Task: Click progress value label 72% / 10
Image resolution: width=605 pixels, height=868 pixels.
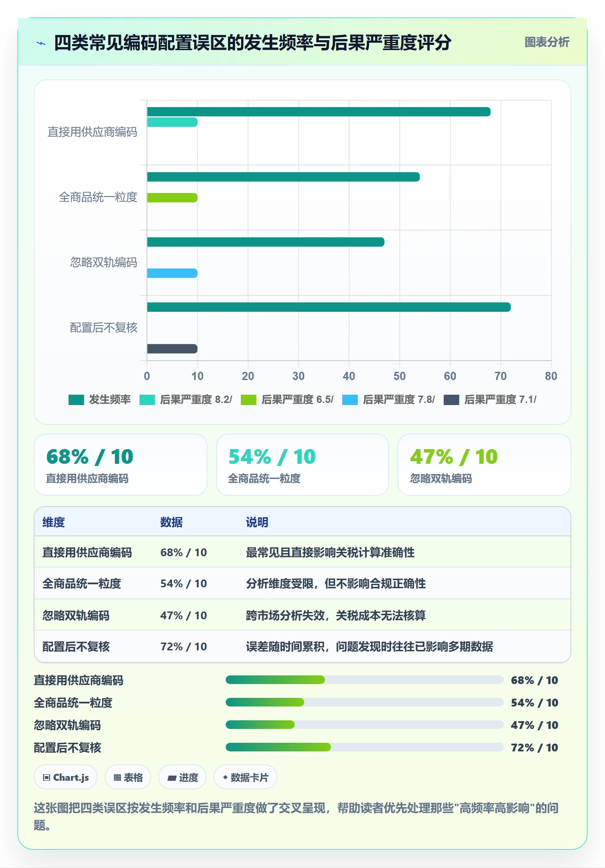Action: point(535,748)
